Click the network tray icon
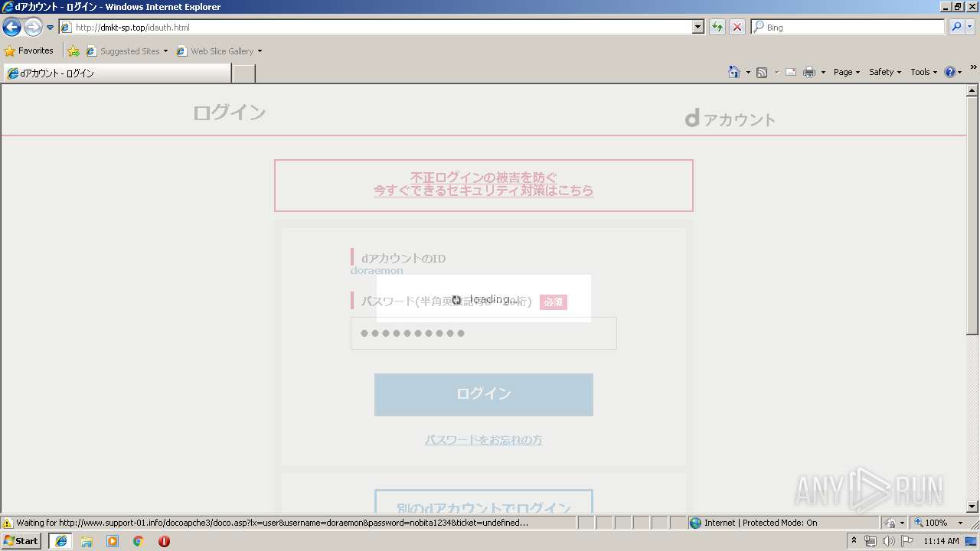 pyautogui.click(x=871, y=541)
